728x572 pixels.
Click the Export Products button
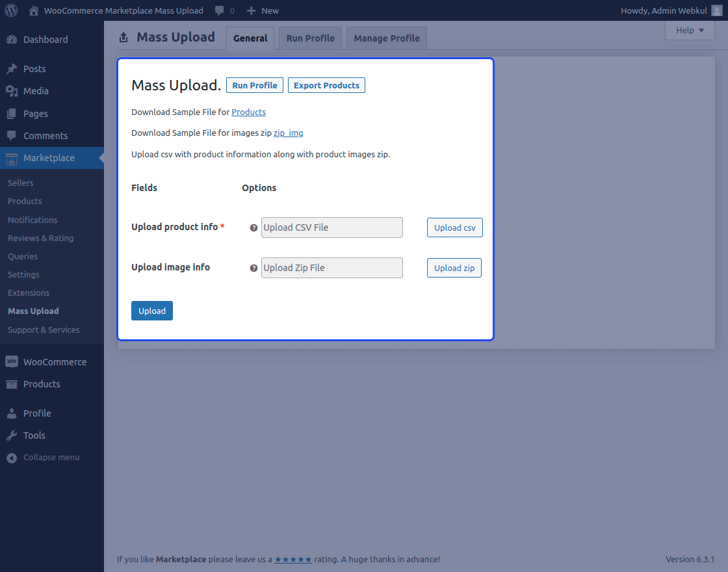(326, 85)
